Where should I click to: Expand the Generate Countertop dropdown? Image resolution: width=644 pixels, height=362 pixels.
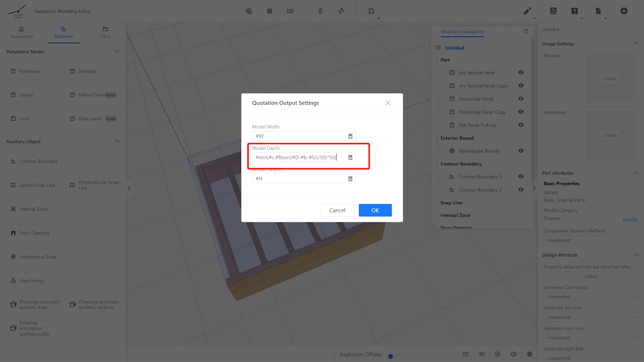[590, 297]
